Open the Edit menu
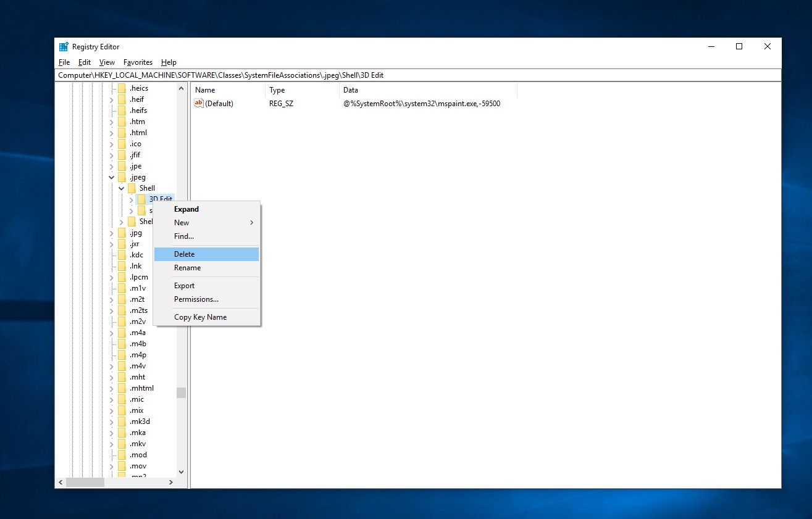This screenshot has height=519, width=812. pyautogui.click(x=85, y=62)
